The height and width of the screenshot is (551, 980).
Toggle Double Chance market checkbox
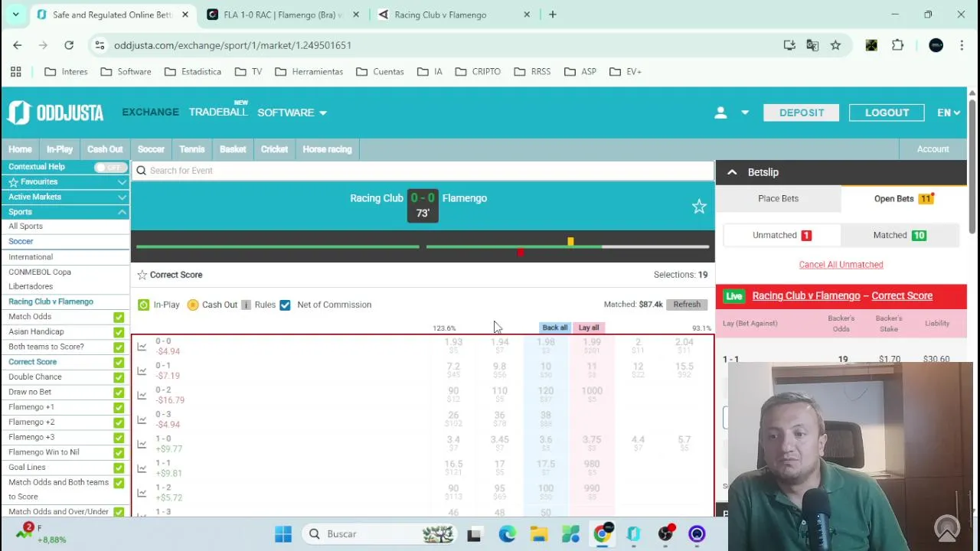(119, 377)
